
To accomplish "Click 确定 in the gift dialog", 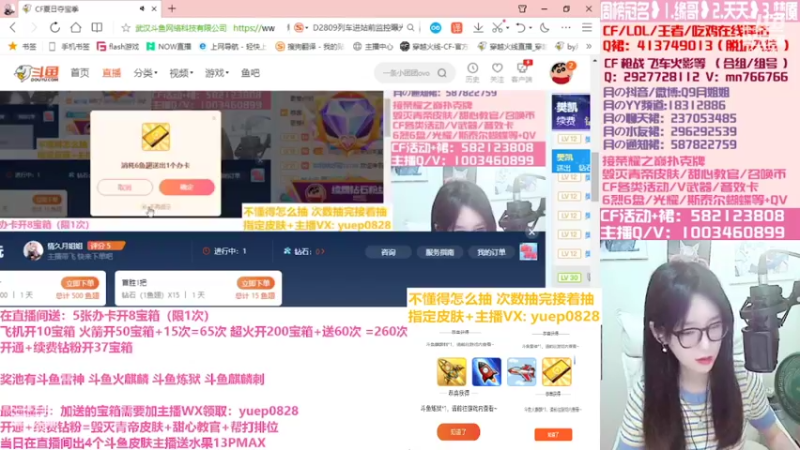I will 187,187.
